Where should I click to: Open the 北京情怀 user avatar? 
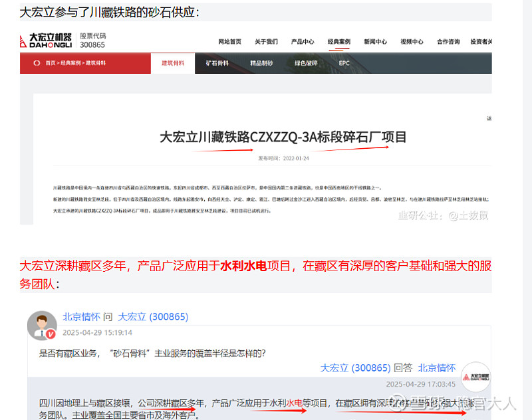42,326
